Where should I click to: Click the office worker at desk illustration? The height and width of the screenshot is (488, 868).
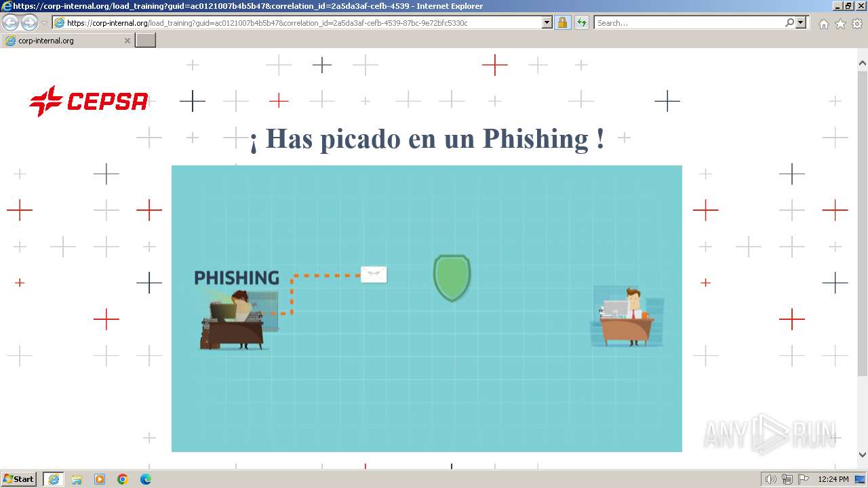click(628, 317)
